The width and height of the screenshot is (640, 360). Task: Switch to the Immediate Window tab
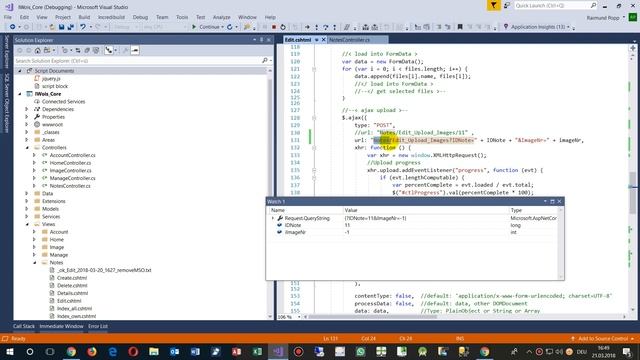pyautogui.click(x=61, y=326)
